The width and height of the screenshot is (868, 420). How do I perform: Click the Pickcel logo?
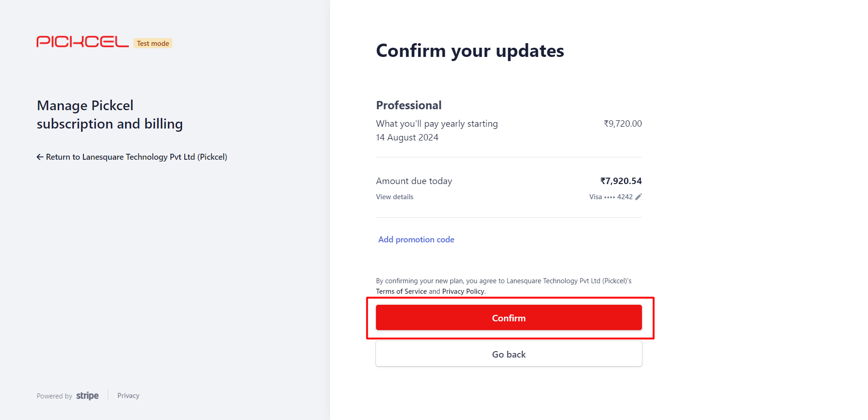[83, 42]
